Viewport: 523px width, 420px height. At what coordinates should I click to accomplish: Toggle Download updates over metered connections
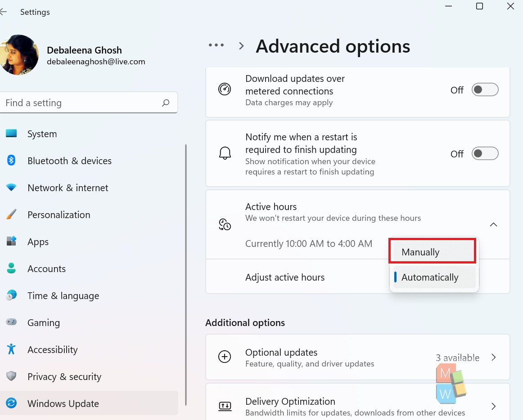point(485,89)
